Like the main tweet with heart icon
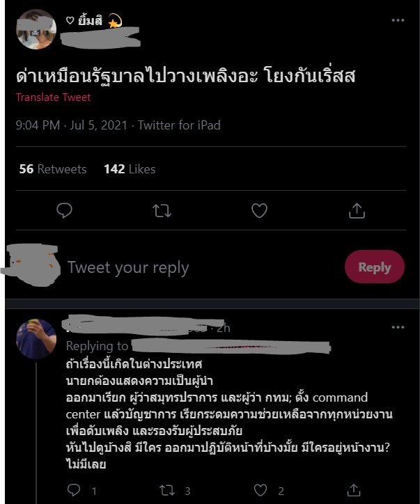The image size is (420, 504). (x=259, y=210)
